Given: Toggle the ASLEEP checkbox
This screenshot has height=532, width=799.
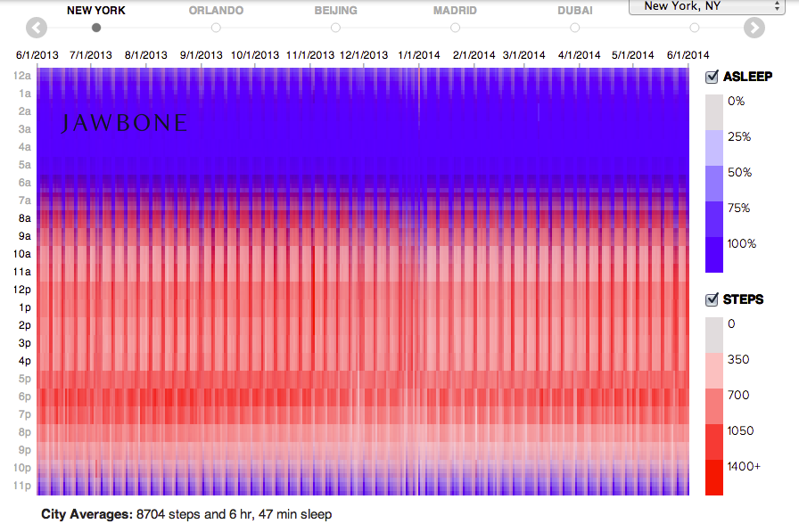Looking at the screenshot, I should click(712, 77).
